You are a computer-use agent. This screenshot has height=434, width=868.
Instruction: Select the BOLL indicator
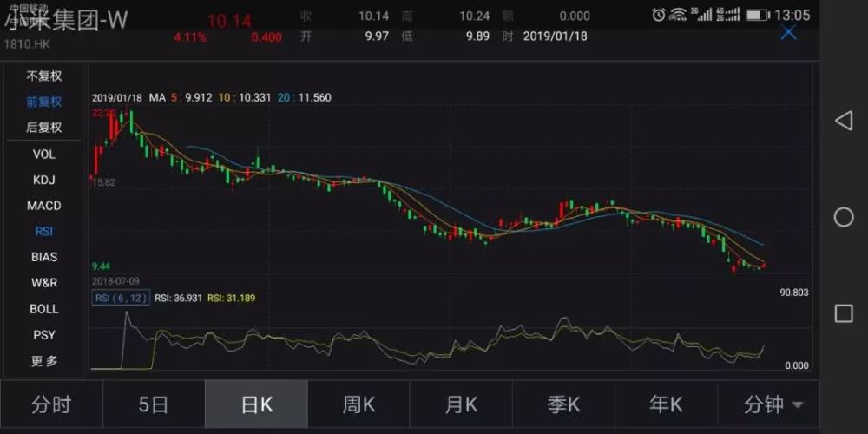pos(43,309)
